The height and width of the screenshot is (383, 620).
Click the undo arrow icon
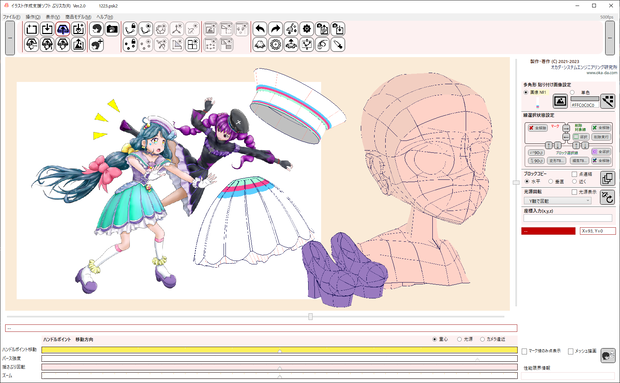[260, 29]
